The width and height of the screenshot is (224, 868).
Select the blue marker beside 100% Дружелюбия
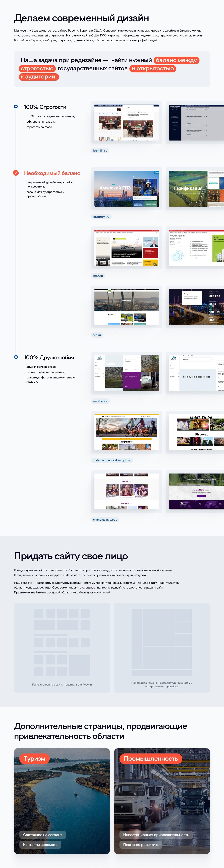tap(16, 357)
